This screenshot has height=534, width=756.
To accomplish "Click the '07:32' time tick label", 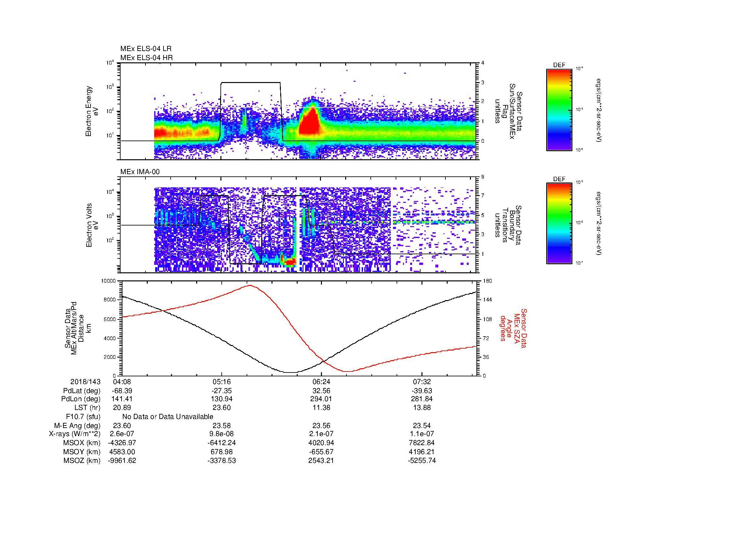I will point(422,382).
